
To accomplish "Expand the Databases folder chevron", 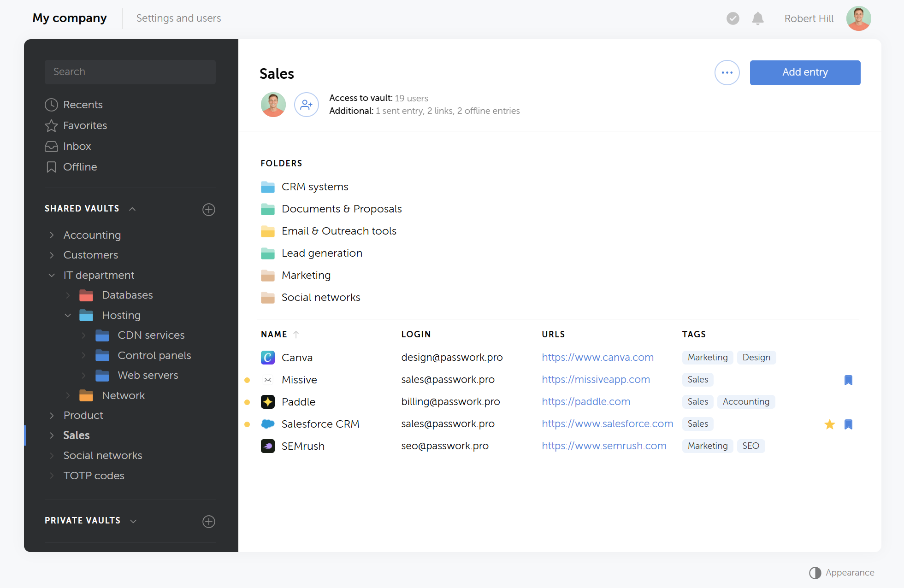I will pyautogui.click(x=68, y=295).
